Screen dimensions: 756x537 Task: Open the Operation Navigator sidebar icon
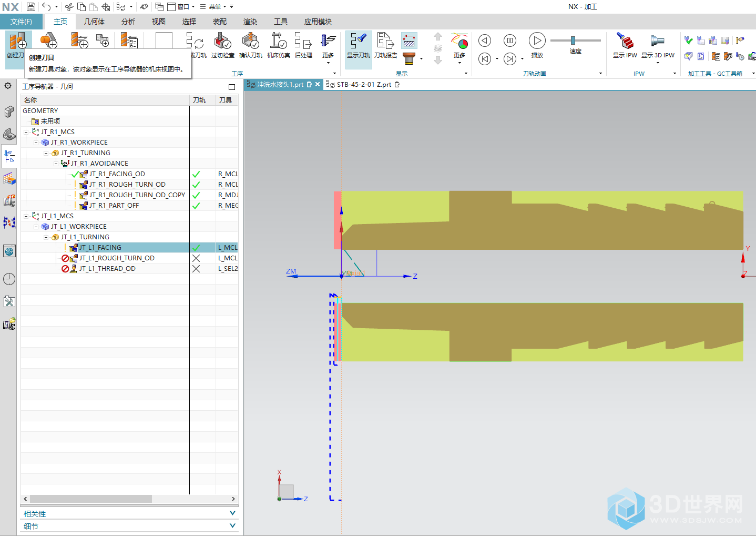point(9,156)
